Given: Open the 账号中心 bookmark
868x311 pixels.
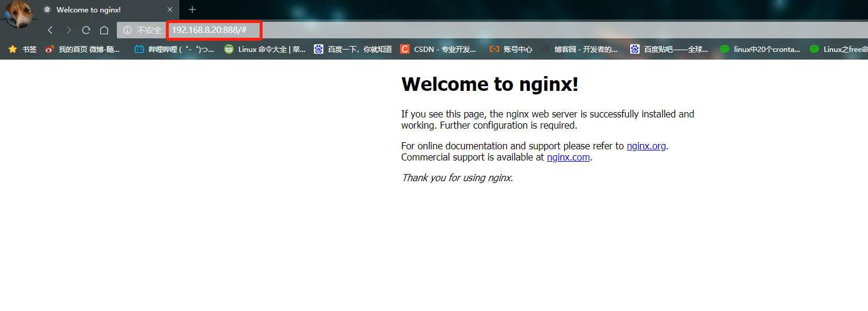Looking at the screenshot, I should point(511,50).
